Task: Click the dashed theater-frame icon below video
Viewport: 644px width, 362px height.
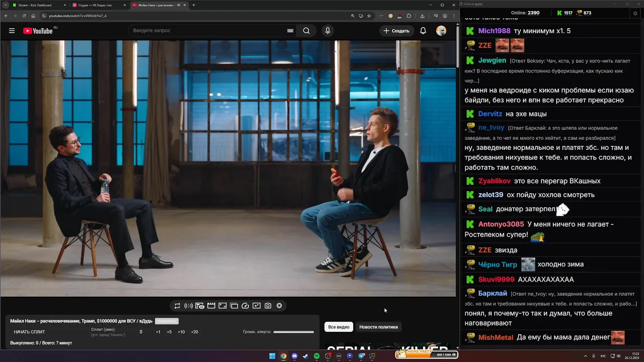Action: click(x=234, y=306)
